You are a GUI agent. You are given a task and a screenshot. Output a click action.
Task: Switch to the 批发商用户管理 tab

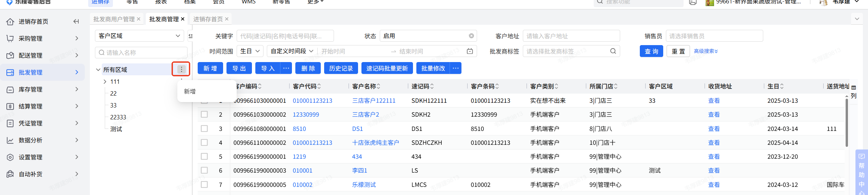tap(114, 19)
